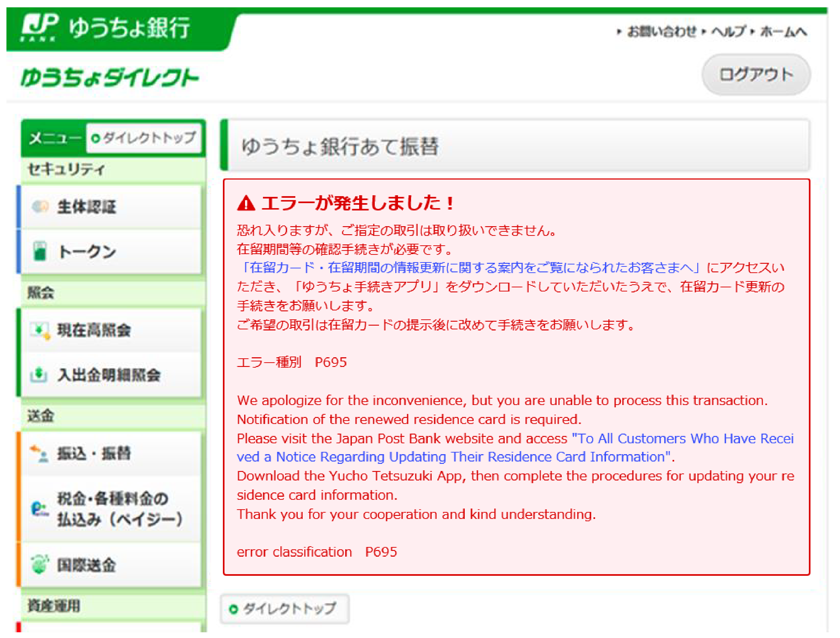The image size is (840, 638).
Task: Click the 送金 section label
Action: pyautogui.click(x=41, y=416)
